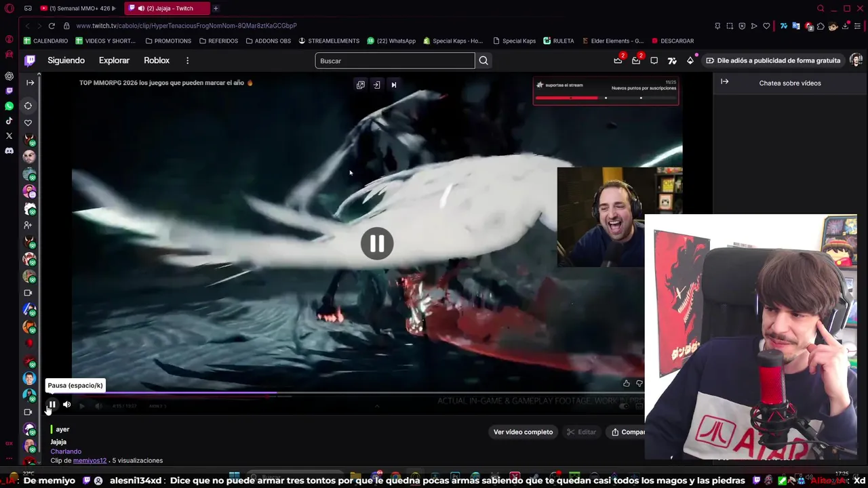Click the Editar clip button

coord(582,432)
